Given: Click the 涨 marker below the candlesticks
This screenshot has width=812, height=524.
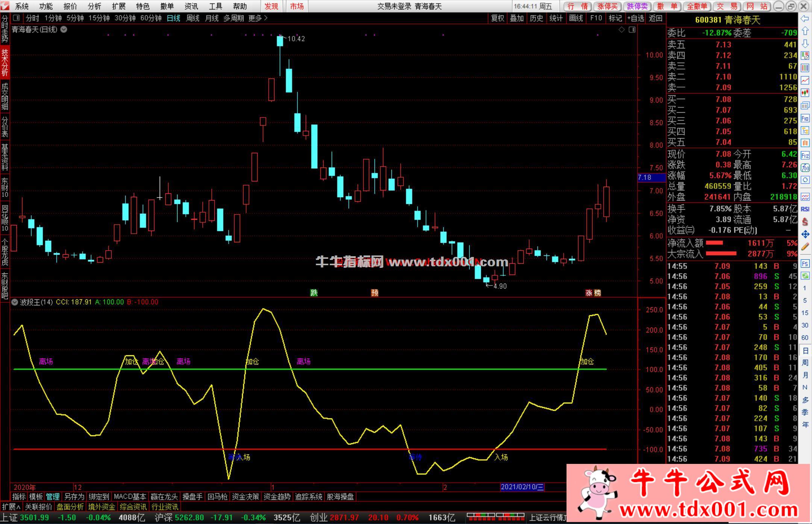Looking at the screenshot, I should click(x=589, y=293).
